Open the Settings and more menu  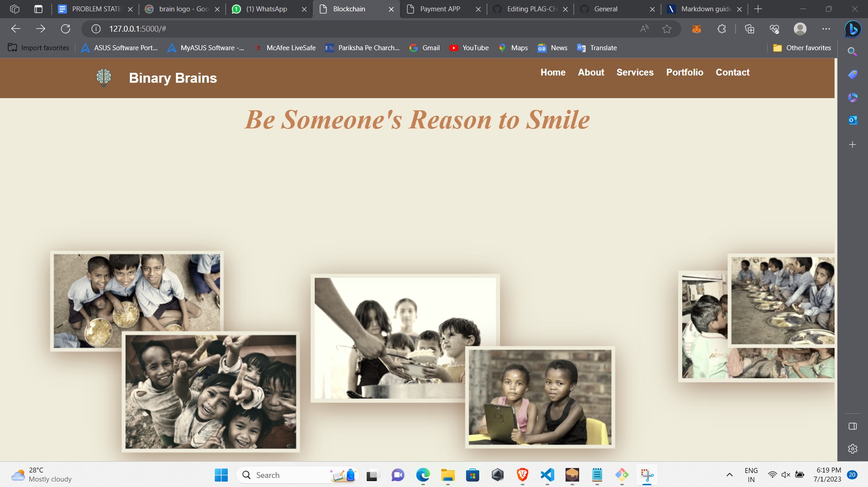coord(827,28)
